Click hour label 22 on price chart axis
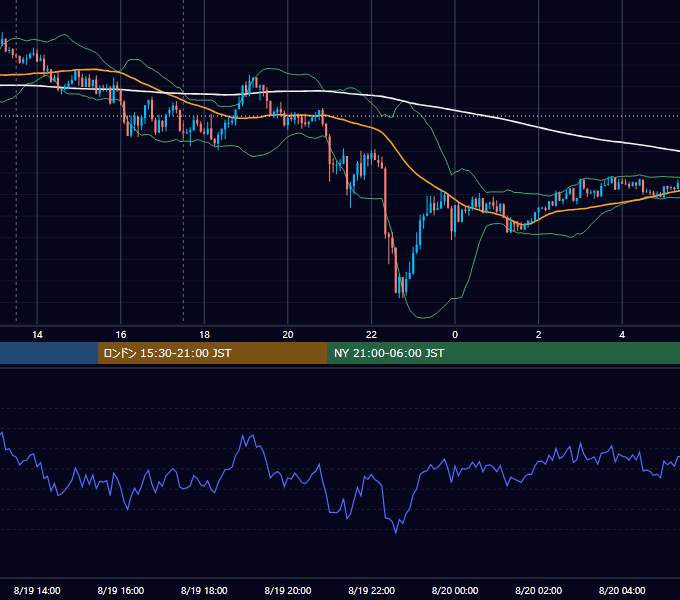 tap(372, 335)
